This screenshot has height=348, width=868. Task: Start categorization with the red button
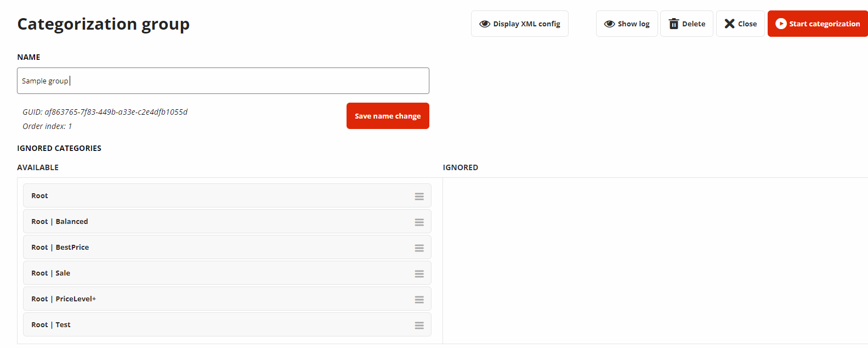818,24
